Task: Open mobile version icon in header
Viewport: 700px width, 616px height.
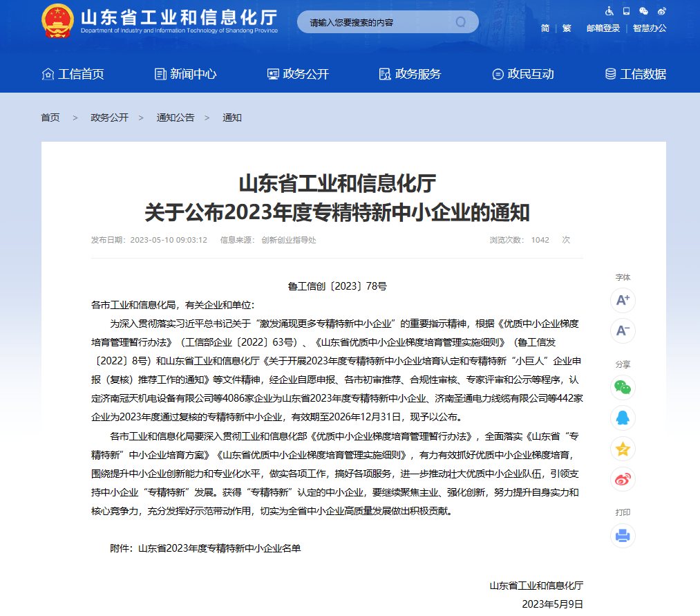Action: click(627, 11)
